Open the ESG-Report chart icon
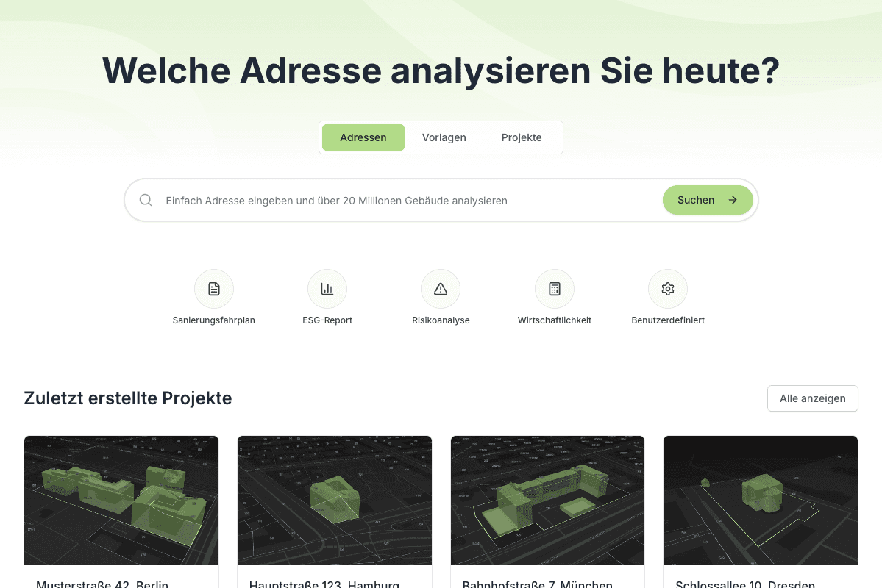The width and height of the screenshot is (882, 588). [327, 288]
